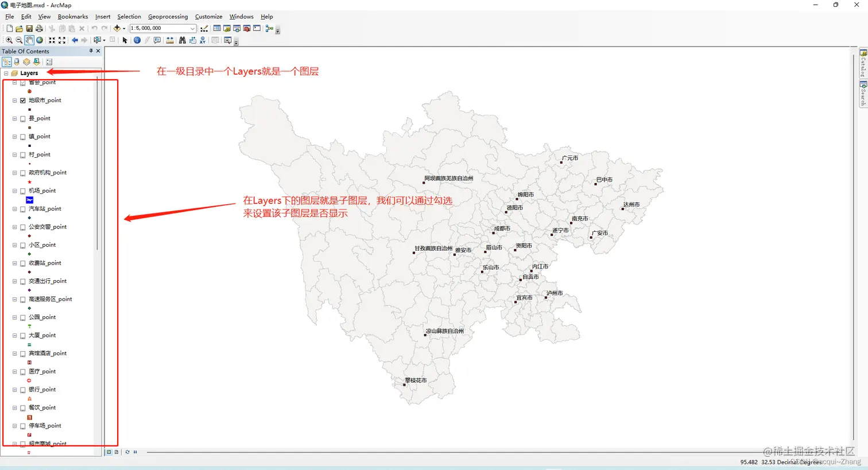The image size is (868, 470).
Task: Close the Table Of Contents panel
Action: [98, 51]
